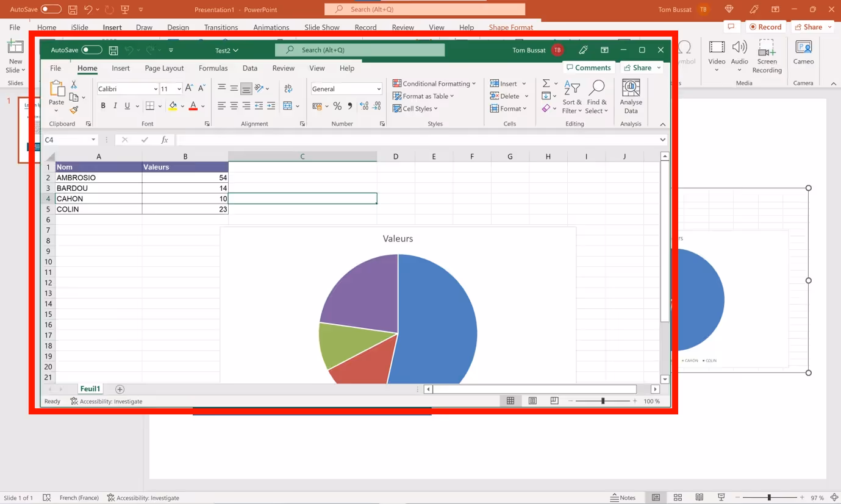Collapse the Excel ribbon with the chevron
This screenshot has width=841, height=504.
point(663,124)
